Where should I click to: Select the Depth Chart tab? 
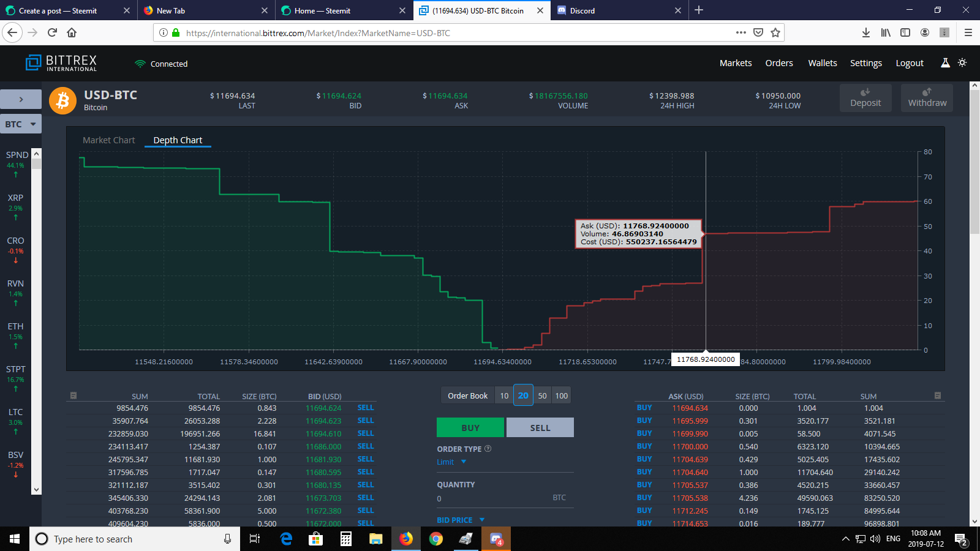tap(178, 140)
